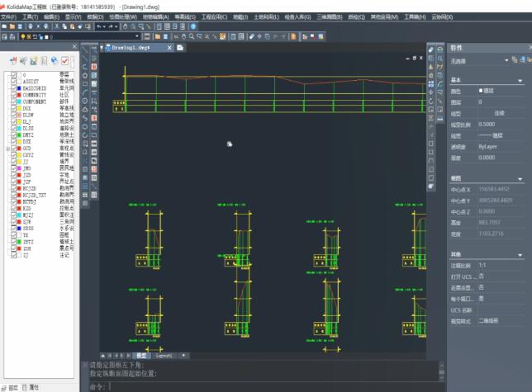The height and width of the screenshot is (392, 532).
Task: Collapse the 基本 properties section
Action: [521, 80]
